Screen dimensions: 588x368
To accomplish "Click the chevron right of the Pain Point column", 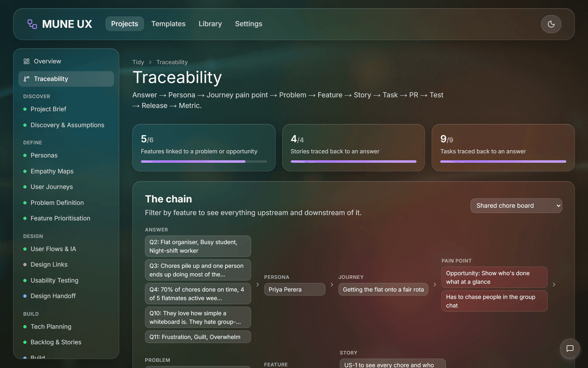I will [x=554, y=285].
